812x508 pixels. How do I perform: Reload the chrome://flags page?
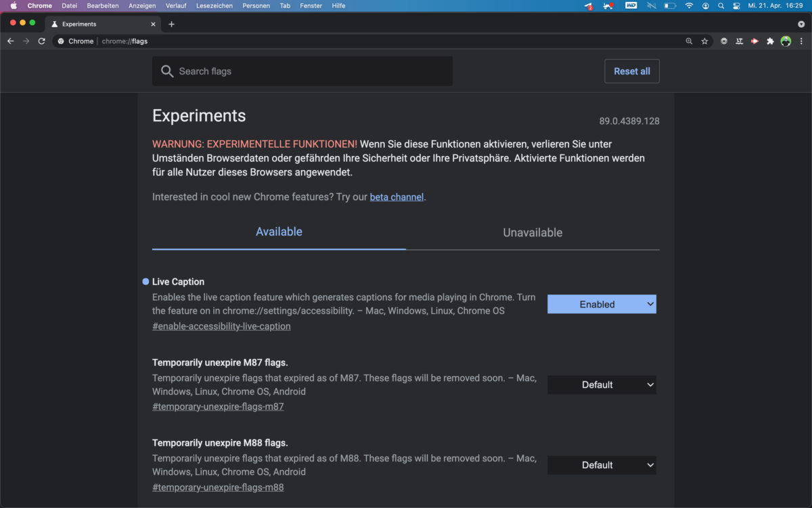click(41, 41)
